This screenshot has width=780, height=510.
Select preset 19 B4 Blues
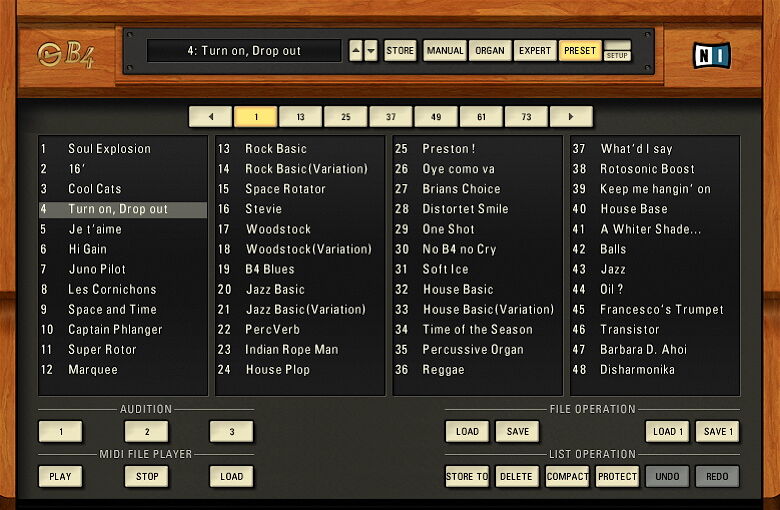(x=300, y=269)
